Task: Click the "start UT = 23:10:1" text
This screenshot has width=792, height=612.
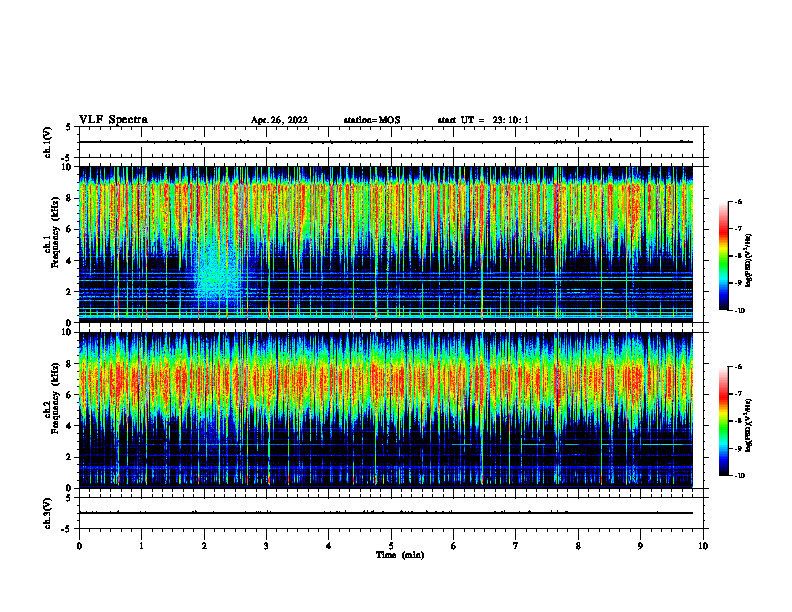Action: [482, 120]
